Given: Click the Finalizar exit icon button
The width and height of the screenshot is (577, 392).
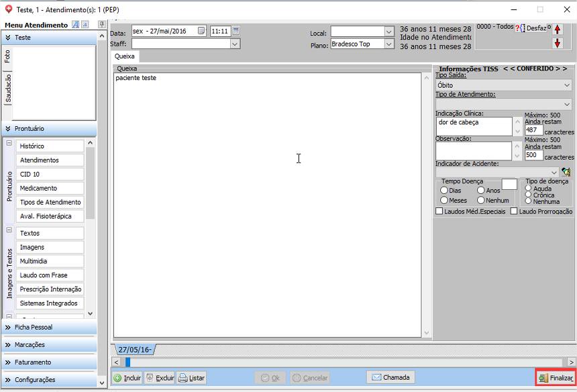Looking at the screenshot, I should click(555, 378).
